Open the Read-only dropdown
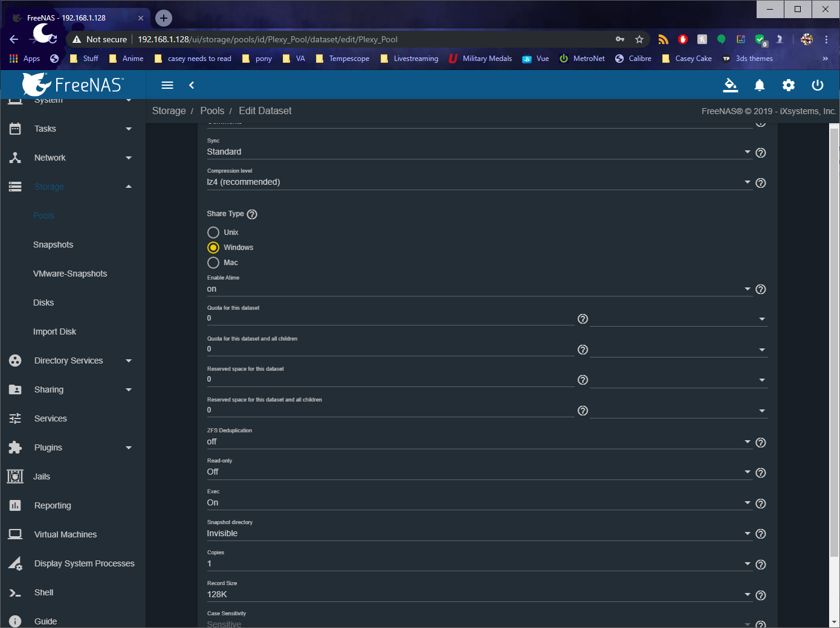840x628 pixels. 479,472
